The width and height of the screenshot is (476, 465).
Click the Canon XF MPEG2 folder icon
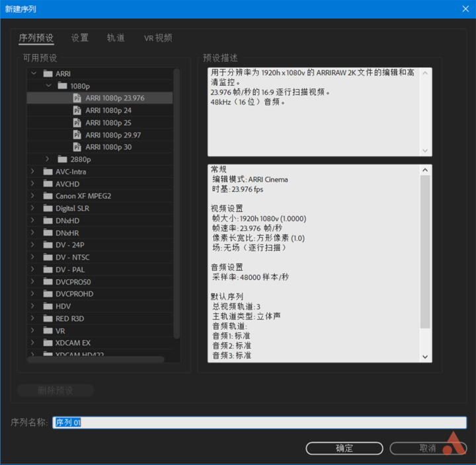(48, 196)
